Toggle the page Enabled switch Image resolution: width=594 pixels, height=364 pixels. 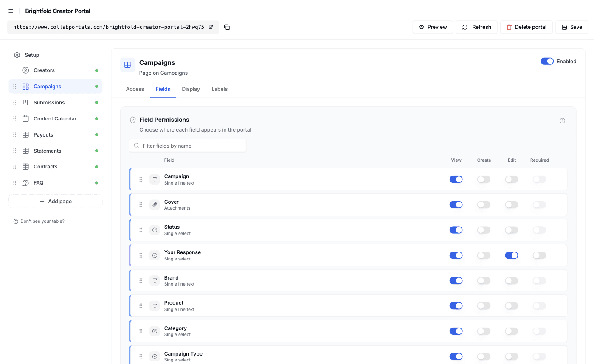(x=547, y=62)
